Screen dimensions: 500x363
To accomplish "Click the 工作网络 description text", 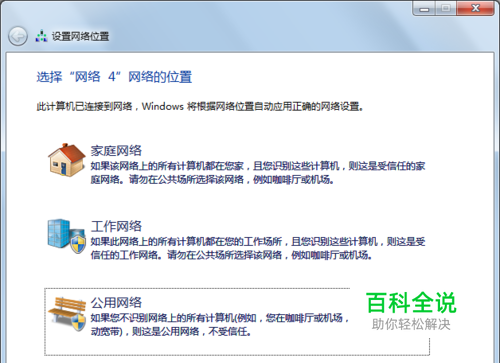I will 258,248.
